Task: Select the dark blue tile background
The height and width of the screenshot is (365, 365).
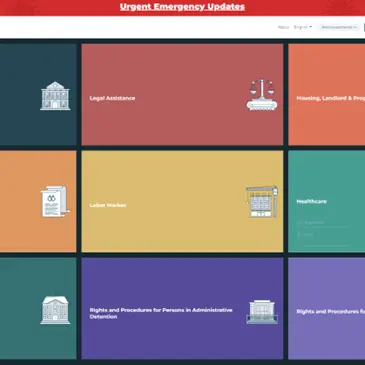Action: point(38,95)
